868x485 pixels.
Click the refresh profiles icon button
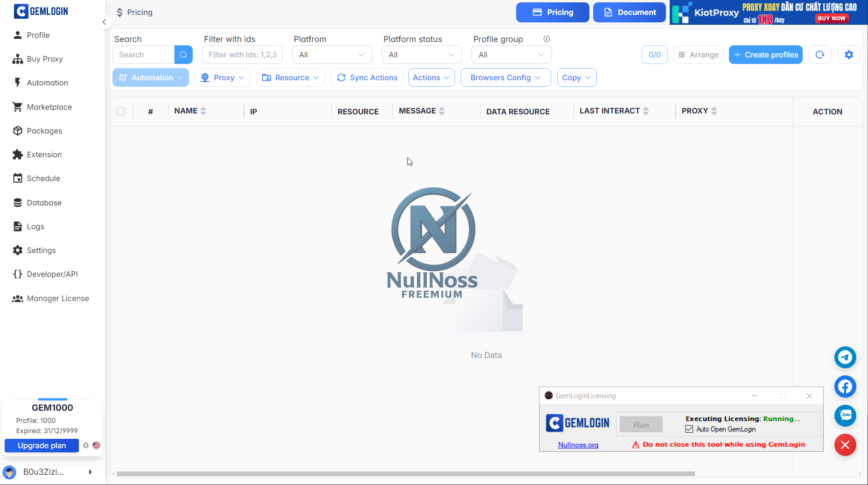tap(820, 55)
